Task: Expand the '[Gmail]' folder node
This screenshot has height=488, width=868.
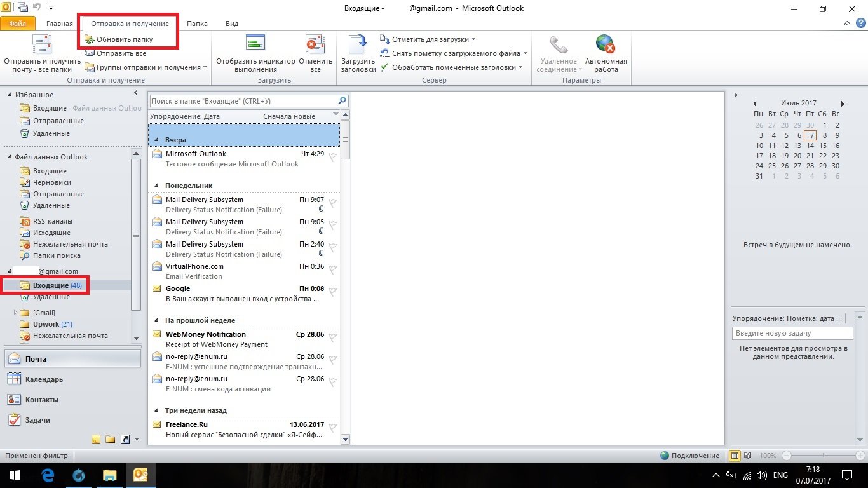Action: (15, 313)
